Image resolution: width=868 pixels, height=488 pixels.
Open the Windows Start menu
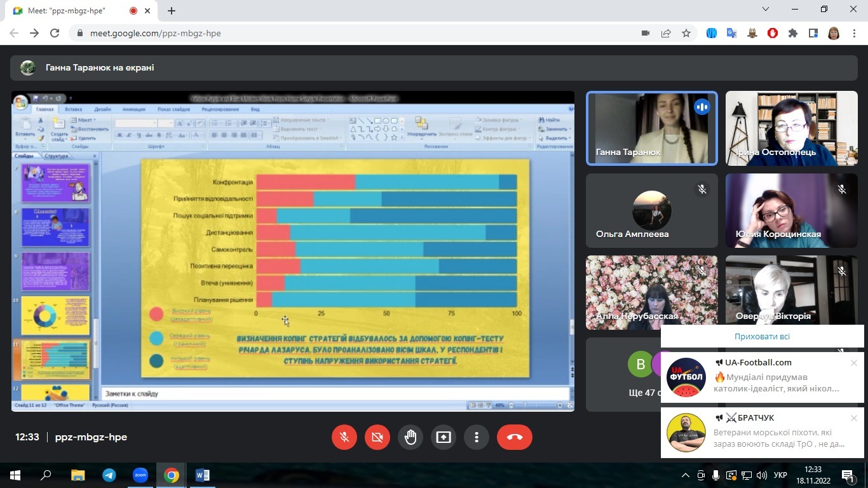(15, 475)
